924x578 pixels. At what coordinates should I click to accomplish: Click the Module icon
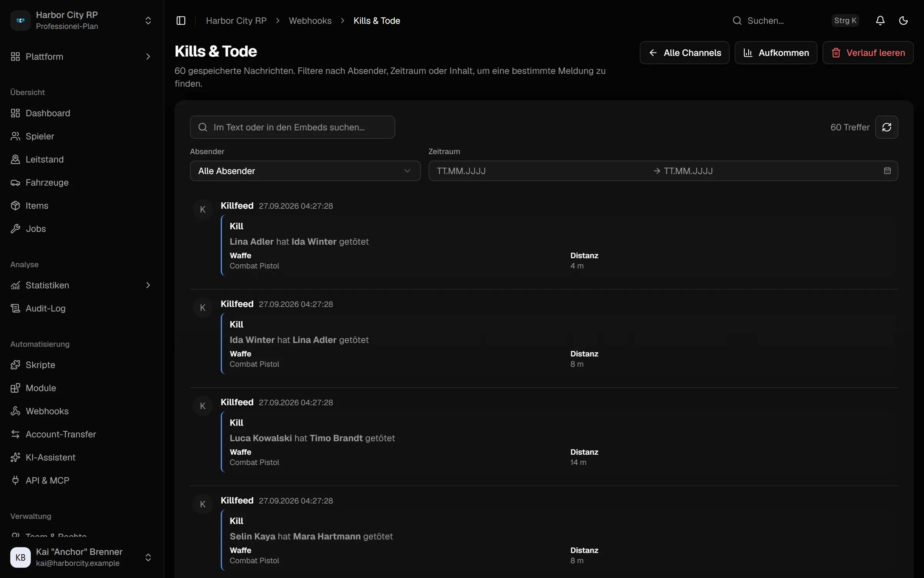click(15, 388)
